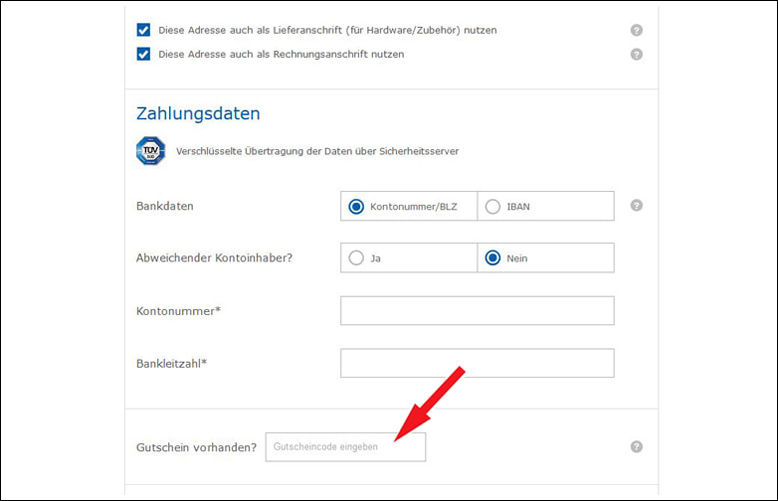778x501 pixels.
Task: Focus the Kontonummer input field
Action: point(477,311)
